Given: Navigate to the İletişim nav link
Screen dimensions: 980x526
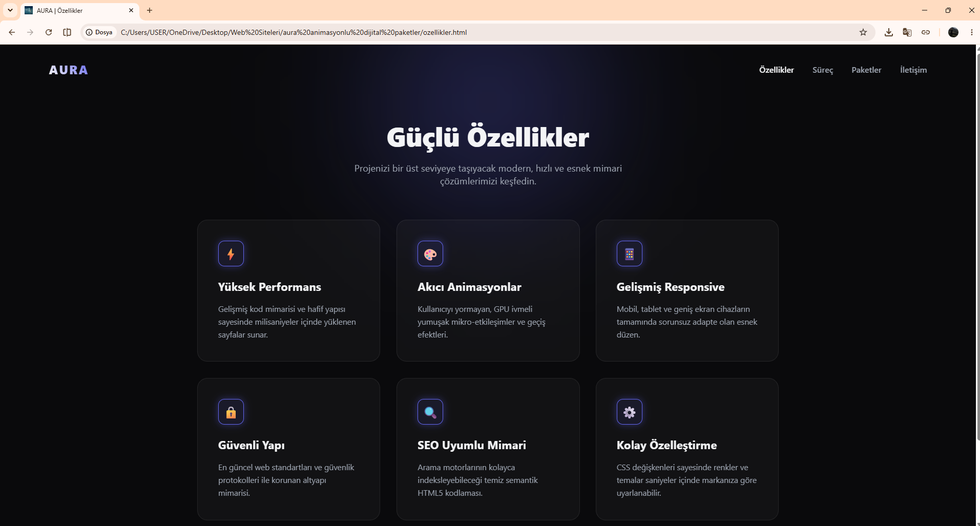Looking at the screenshot, I should [913, 70].
